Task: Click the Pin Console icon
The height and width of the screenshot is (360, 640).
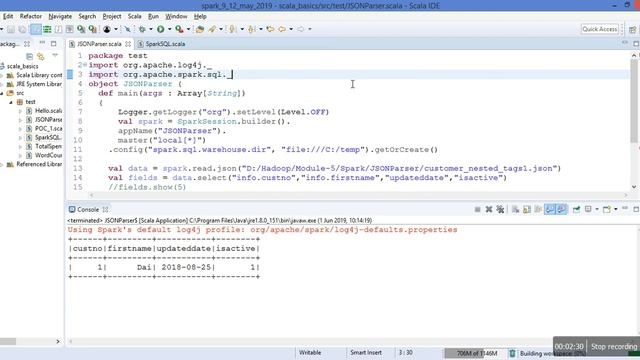Action: pyautogui.click(x=576, y=209)
